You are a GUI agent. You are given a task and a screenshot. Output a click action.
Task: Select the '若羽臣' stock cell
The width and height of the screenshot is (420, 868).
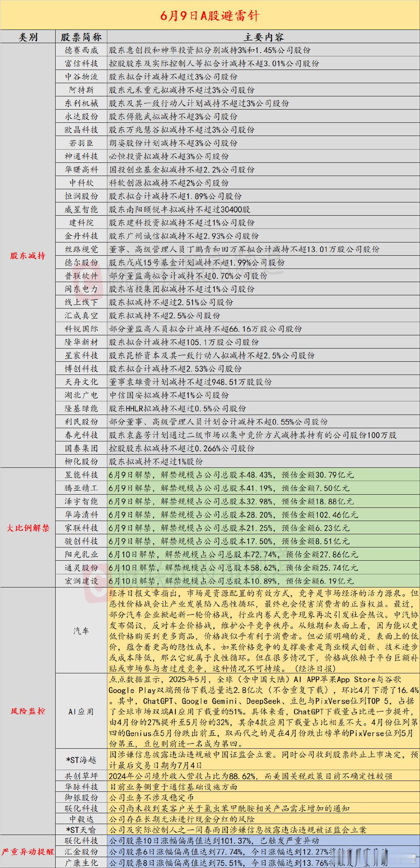(x=81, y=143)
